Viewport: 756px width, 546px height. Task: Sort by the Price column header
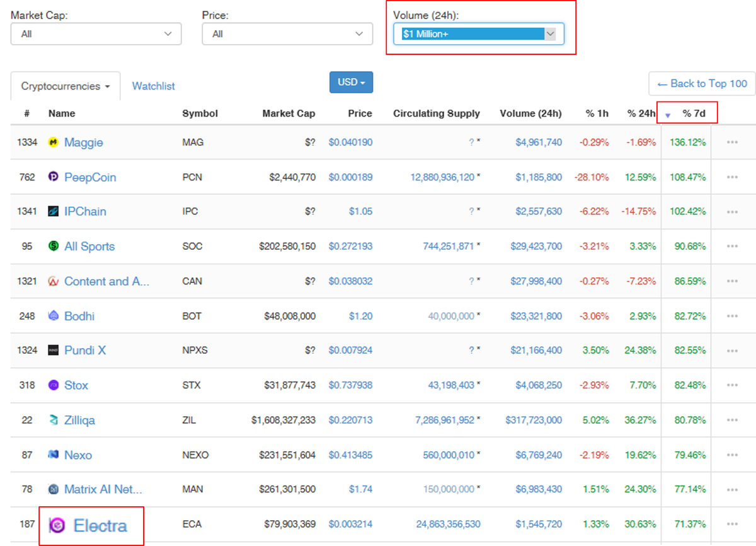pos(360,113)
